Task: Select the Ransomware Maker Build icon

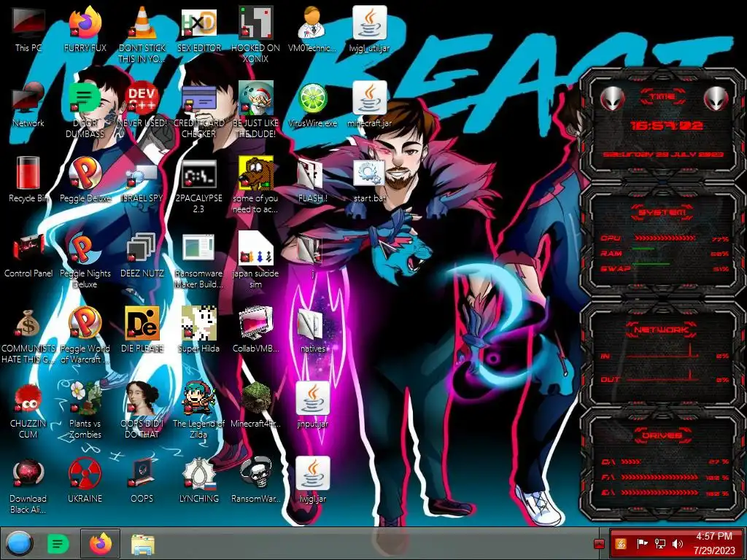Action: (x=198, y=260)
